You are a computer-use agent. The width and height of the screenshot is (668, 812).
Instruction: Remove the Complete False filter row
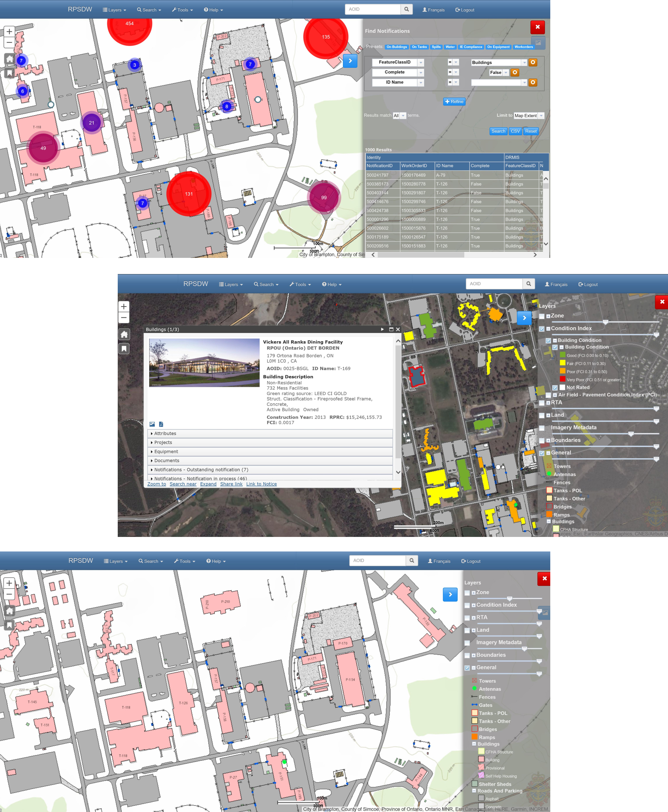point(515,72)
